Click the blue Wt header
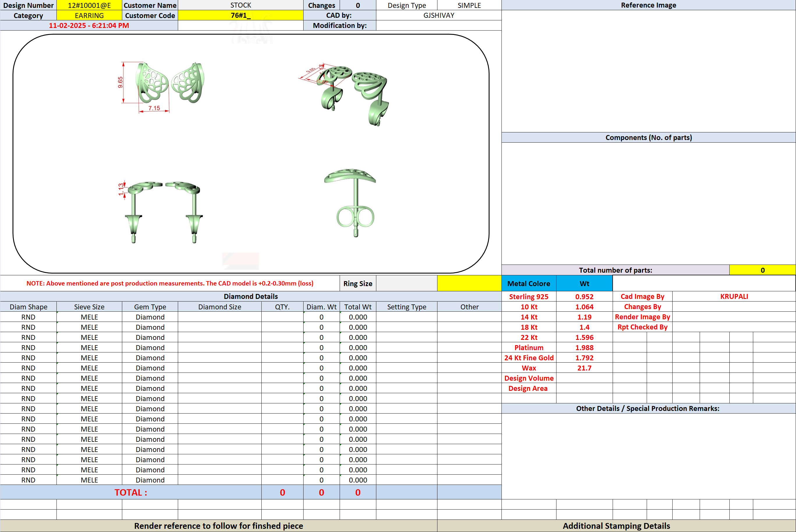The height and width of the screenshot is (532, 796). click(x=584, y=283)
